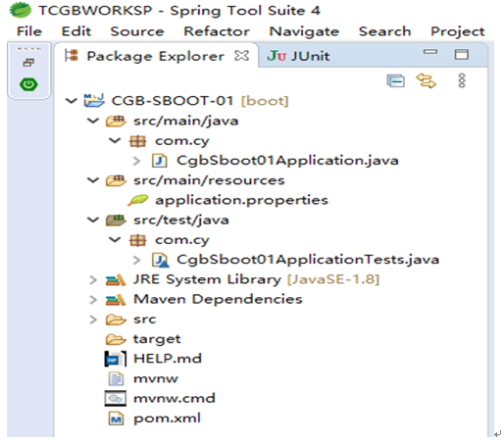Screen dimensions: 504x444
Task: Open the Edit menu
Action: 76,31
